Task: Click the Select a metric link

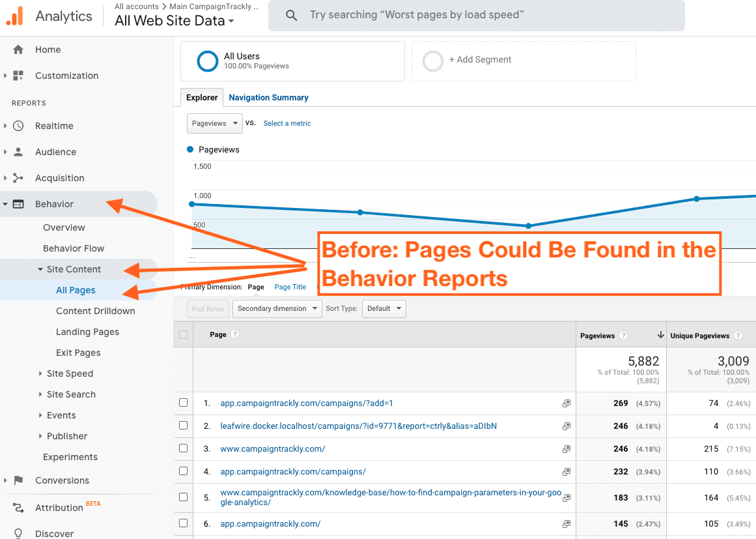Action: click(x=287, y=124)
